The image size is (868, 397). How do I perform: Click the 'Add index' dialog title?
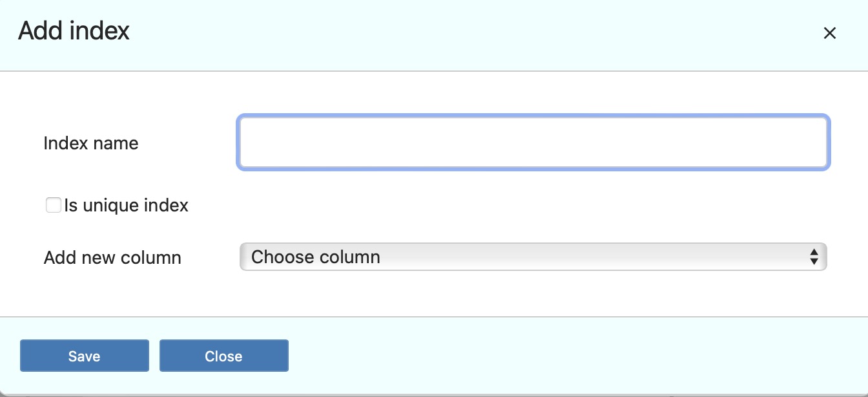[x=74, y=31]
